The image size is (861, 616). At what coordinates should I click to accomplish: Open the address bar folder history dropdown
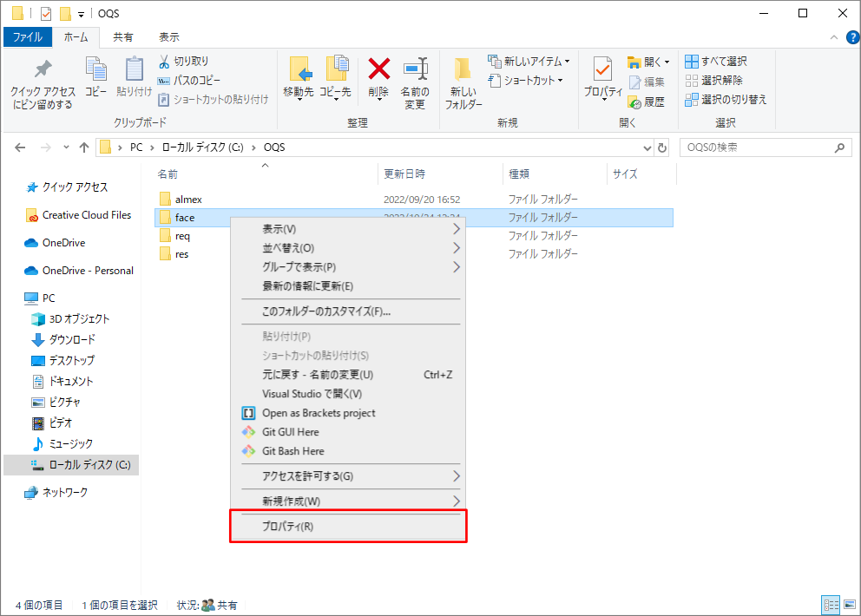pyautogui.click(x=646, y=147)
